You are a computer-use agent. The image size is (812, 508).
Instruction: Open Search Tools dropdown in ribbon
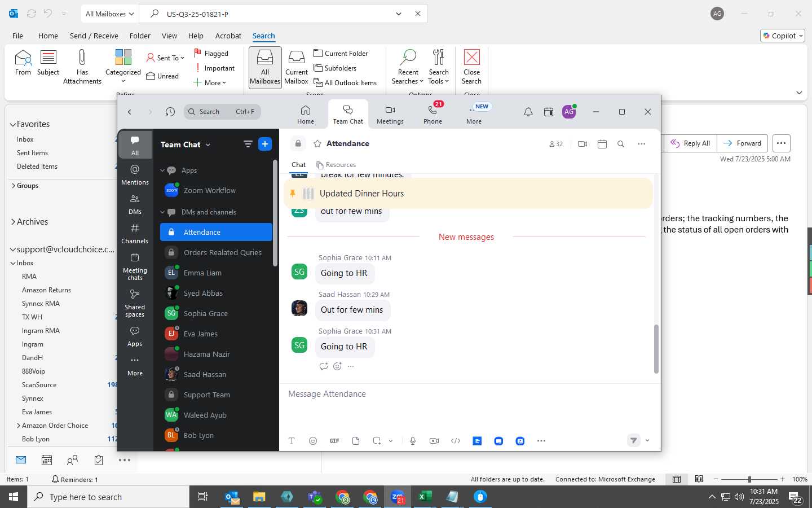(x=439, y=67)
